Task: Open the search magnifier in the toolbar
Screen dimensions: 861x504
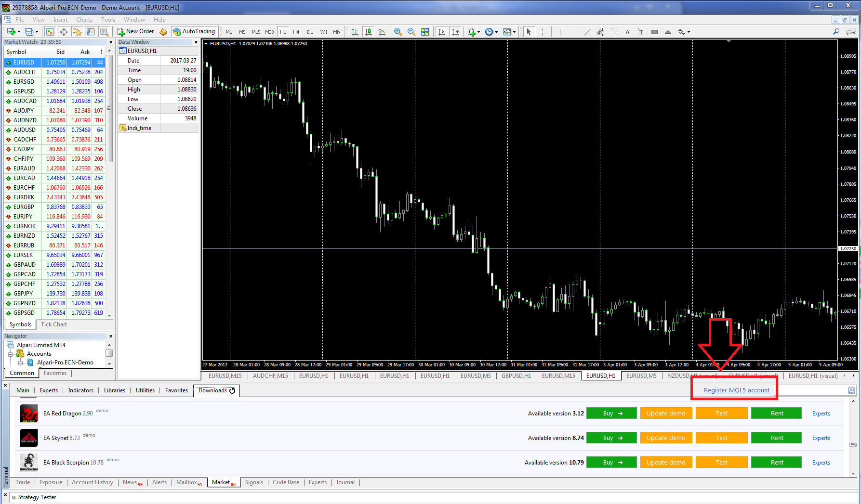Action: (x=836, y=32)
